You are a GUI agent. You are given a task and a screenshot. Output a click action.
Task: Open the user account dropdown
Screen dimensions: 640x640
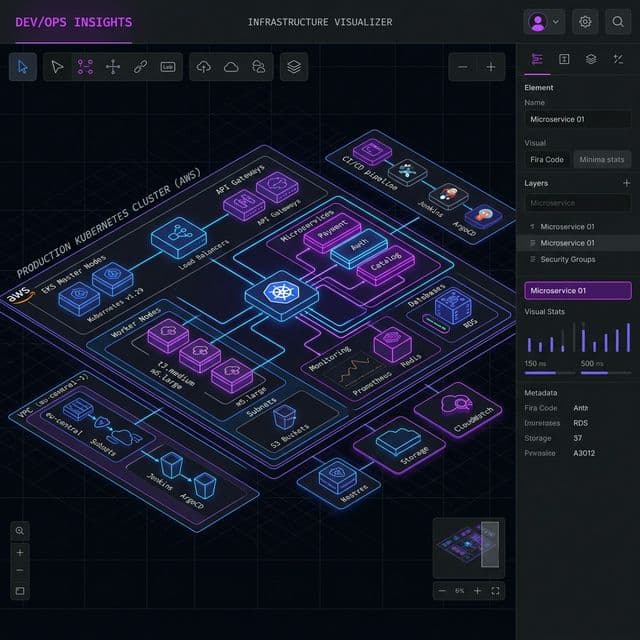(544, 22)
